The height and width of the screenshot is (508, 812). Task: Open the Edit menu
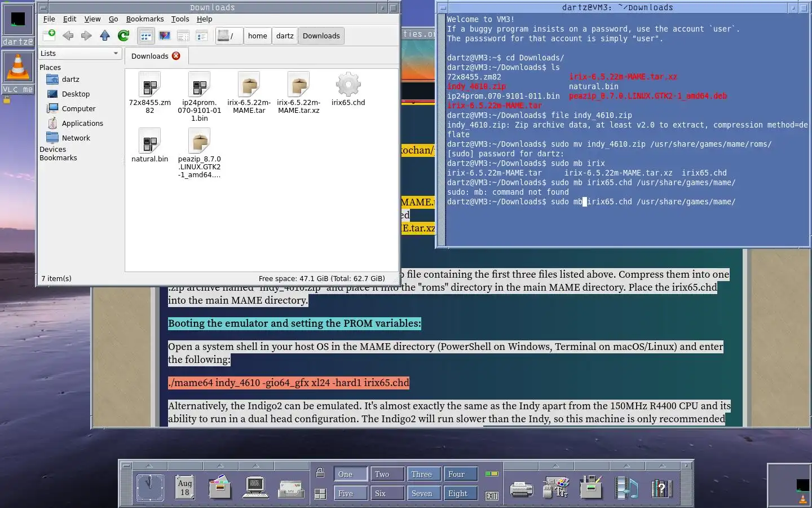[x=69, y=19]
